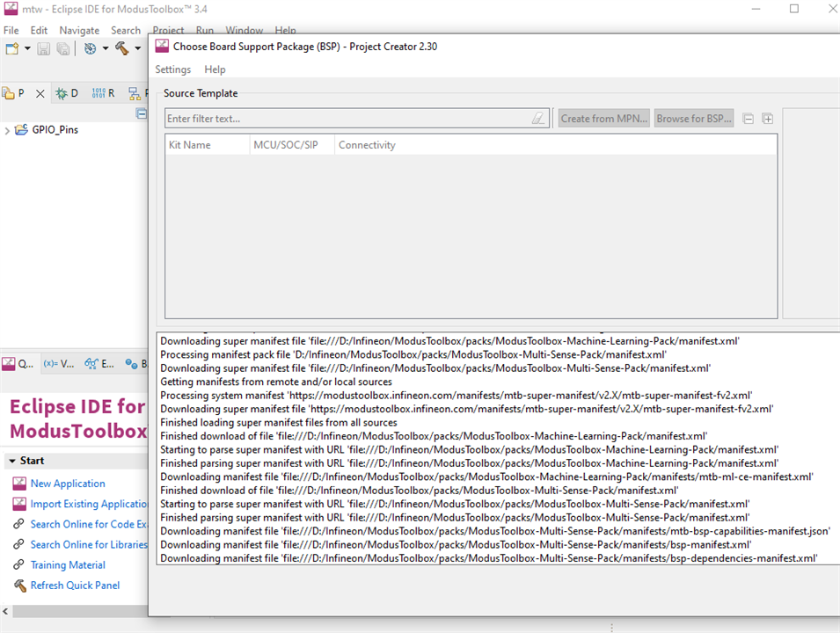Click the Search Online for Libraries link
The width and height of the screenshot is (840, 633).
click(89, 544)
